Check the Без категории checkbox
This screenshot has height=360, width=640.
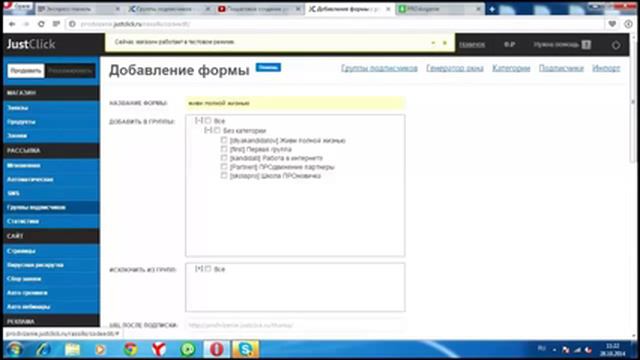click(217, 131)
